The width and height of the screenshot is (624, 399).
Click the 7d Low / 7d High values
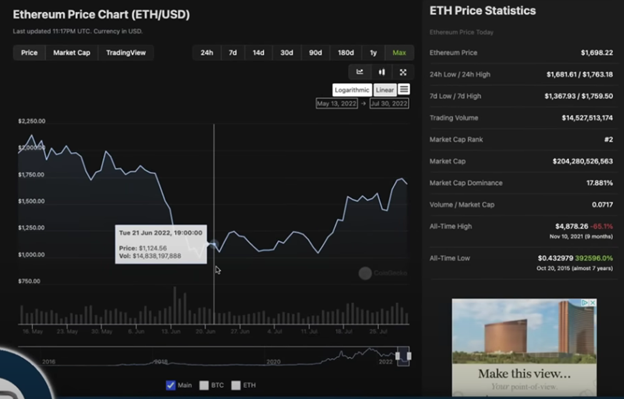(579, 96)
